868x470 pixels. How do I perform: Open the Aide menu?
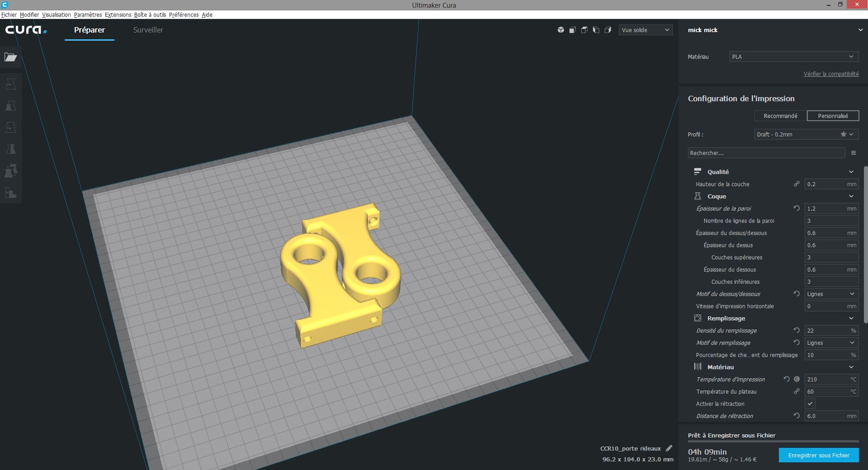tap(207, 14)
